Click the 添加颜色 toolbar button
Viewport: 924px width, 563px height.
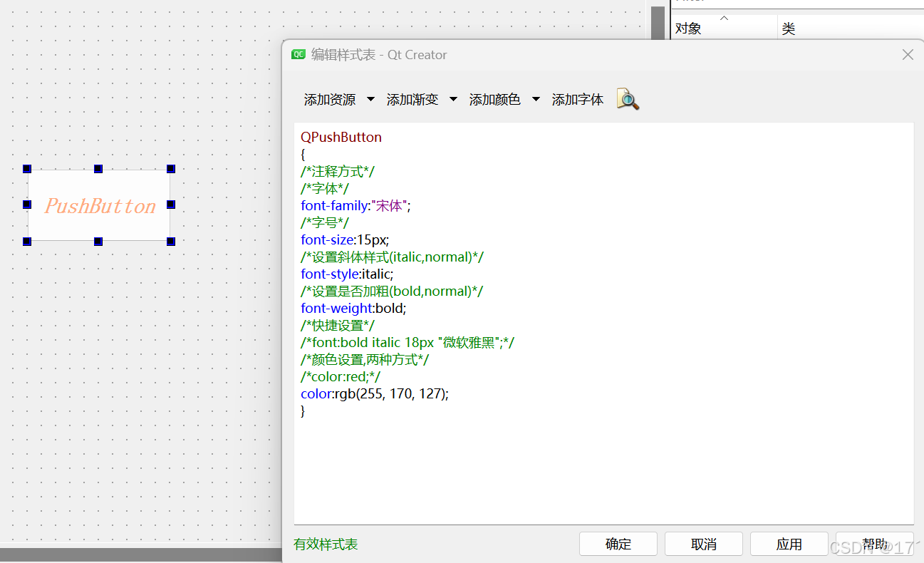pyautogui.click(x=495, y=100)
